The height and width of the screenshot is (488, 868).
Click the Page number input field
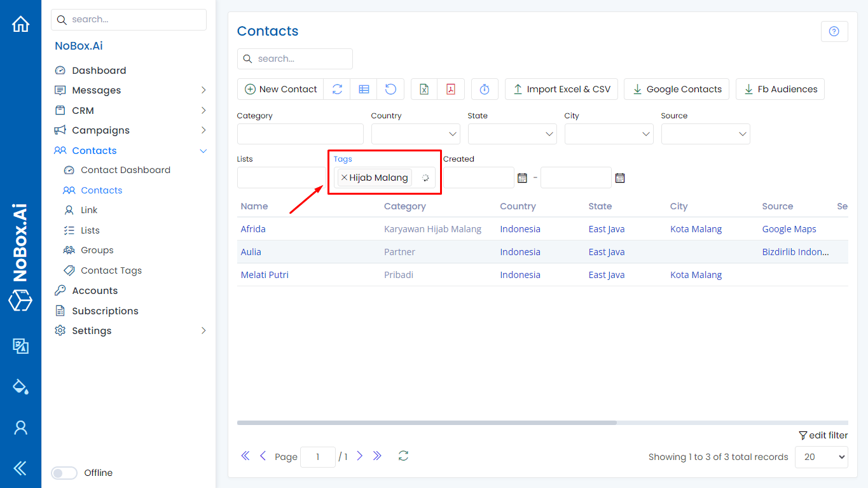[317, 456]
